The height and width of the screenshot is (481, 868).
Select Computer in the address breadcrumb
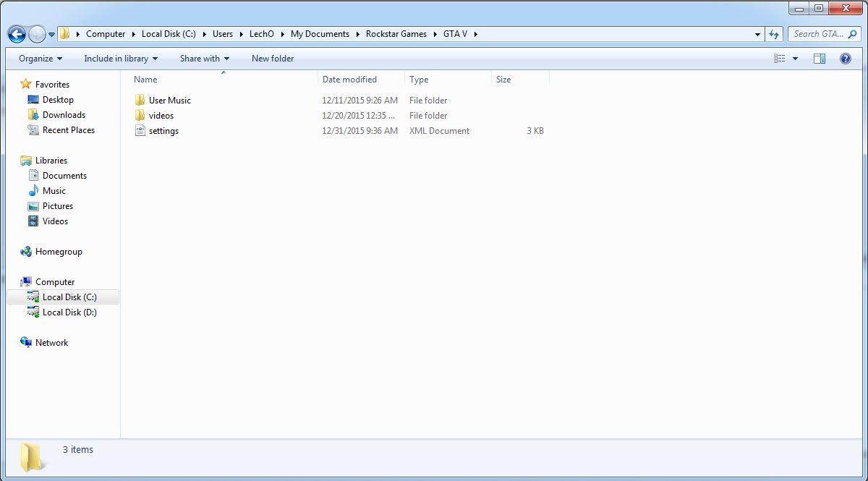106,34
